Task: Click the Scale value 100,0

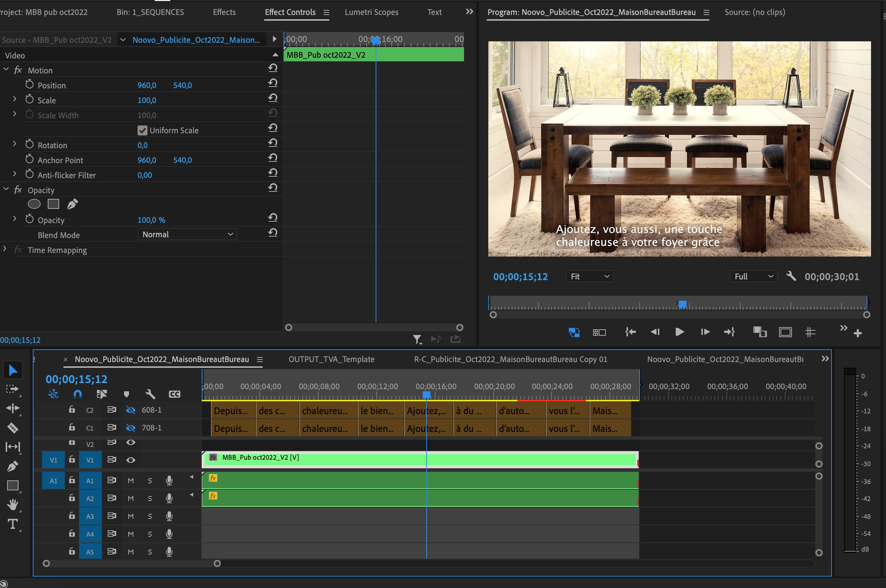Action: [x=146, y=100]
